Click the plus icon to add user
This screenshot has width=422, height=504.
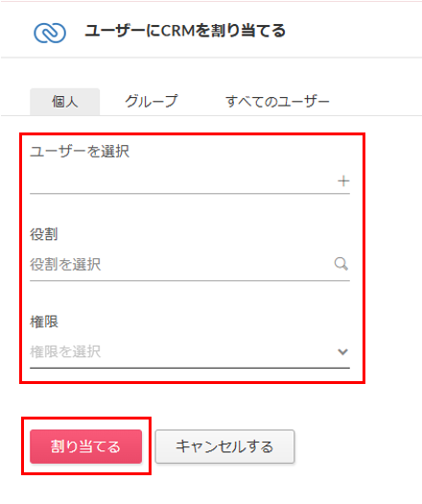click(343, 181)
